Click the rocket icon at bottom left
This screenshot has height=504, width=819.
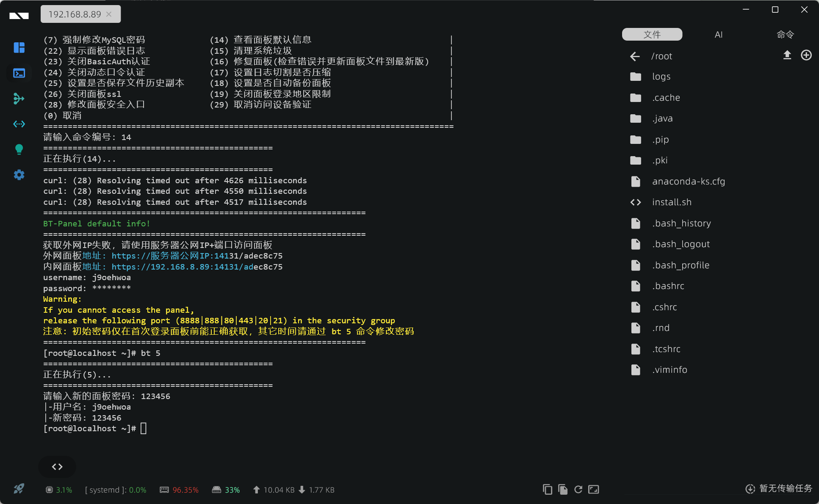click(x=19, y=489)
